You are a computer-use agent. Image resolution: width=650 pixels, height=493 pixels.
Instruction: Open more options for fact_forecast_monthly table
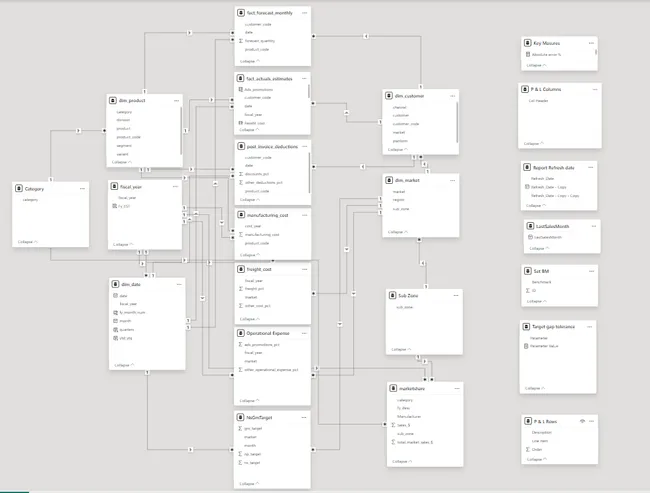(305, 13)
